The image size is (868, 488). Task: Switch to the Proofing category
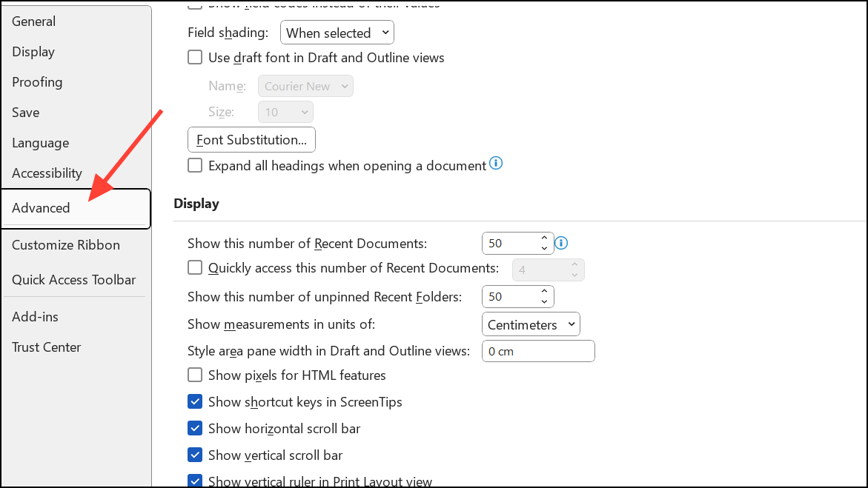pyautogui.click(x=37, y=82)
